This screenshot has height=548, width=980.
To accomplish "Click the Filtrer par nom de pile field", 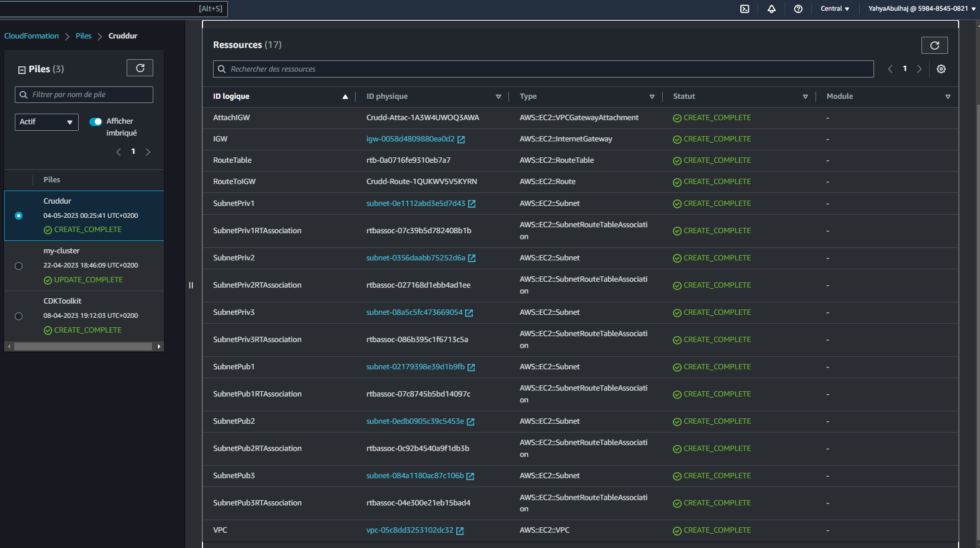I will (84, 95).
